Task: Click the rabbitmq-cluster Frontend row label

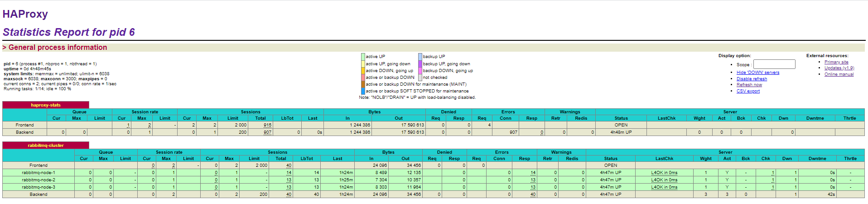Action: point(39,165)
